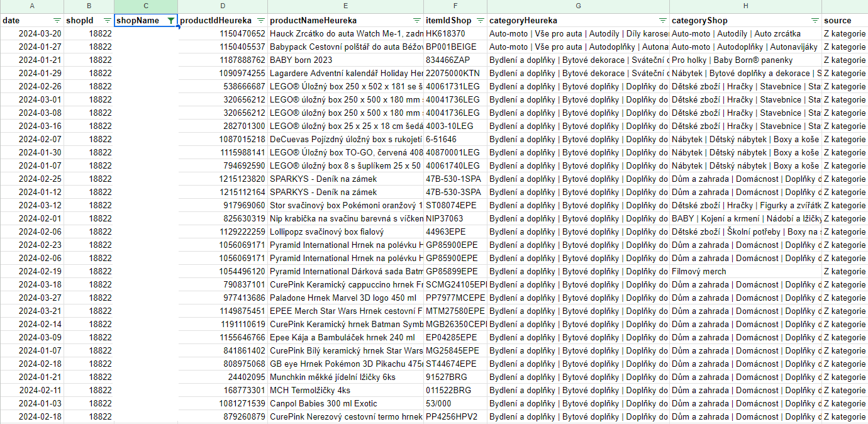Select the date cell 2024-01-29
This screenshot has width=868, height=424.
coord(32,74)
